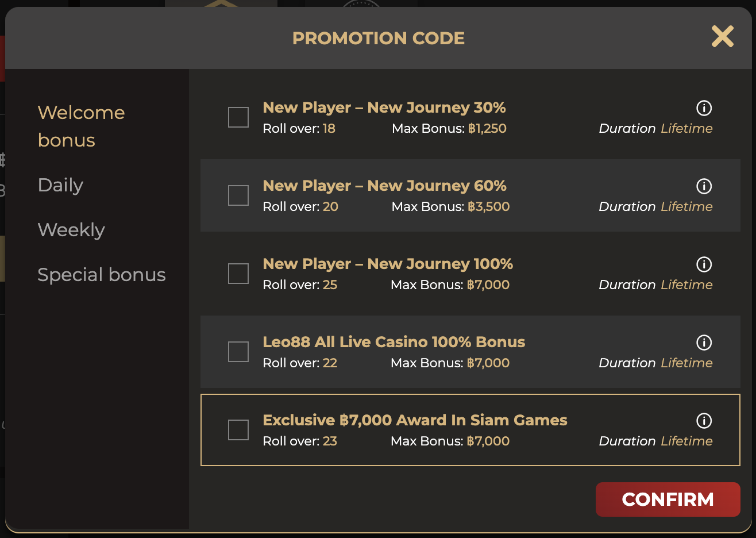Go to Weekly promotions tab
756x538 pixels.
(x=71, y=230)
